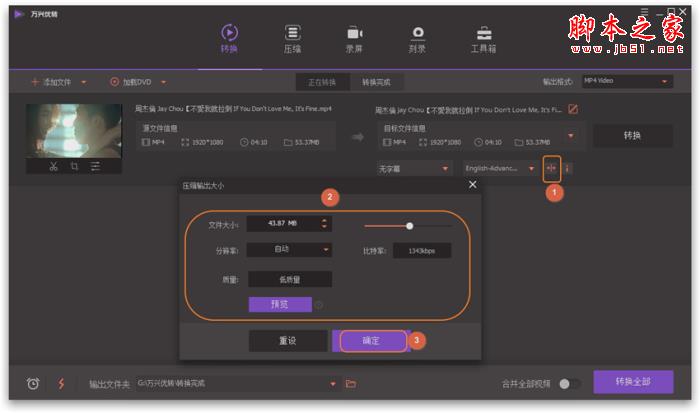
Task: Open the English-Advanc... audio track dropdown
Action: [499, 168]
